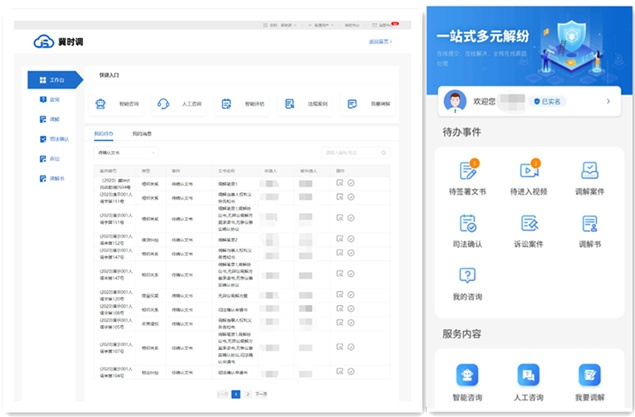The width and height of the screenshot is (635, 417).
Task: Open 诉讼案件 under 待办事件
Action: click(528, 226)
